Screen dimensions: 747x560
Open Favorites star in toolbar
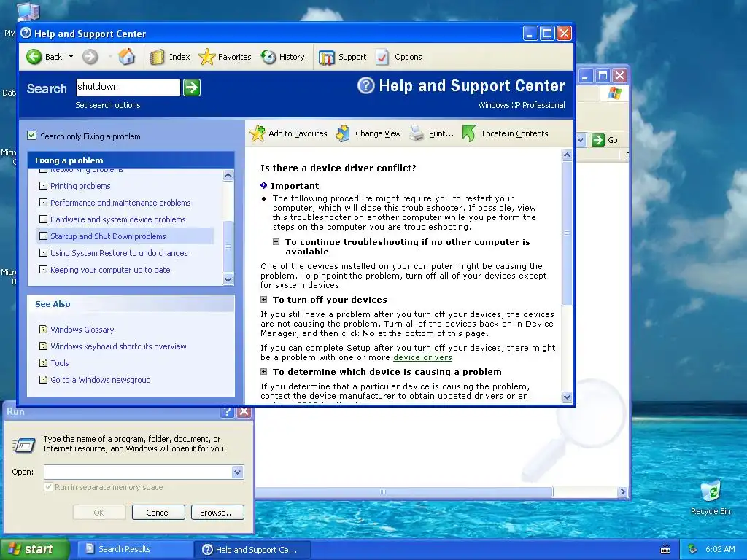coord(206,57)
